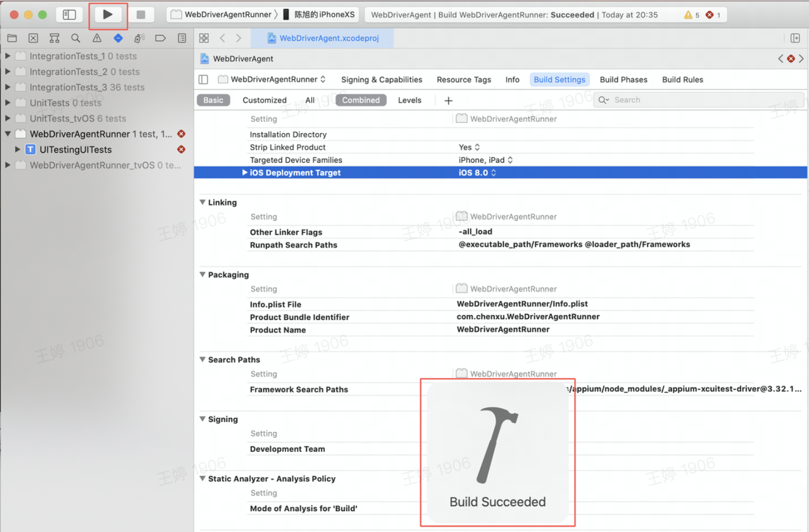Run the WebDriverAgentRunner scheme with Play button
809x532 pixels.
(108, 15)
